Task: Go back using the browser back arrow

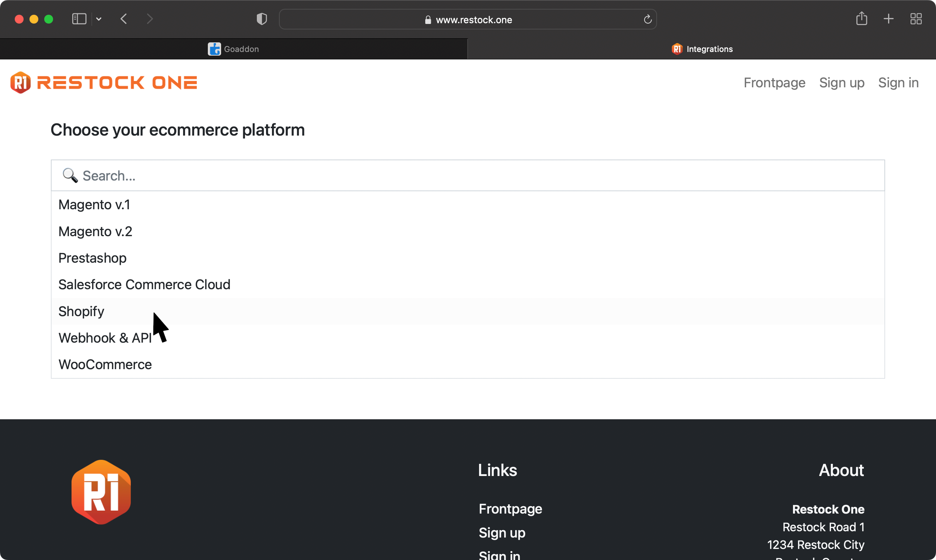Action: 124,19
